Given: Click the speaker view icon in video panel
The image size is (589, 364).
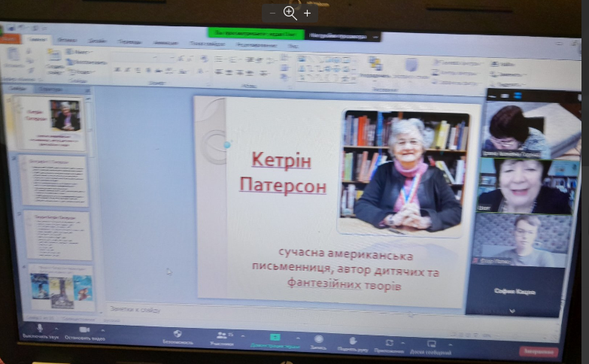Looking at the screenshot, I should tap(505, 96).
